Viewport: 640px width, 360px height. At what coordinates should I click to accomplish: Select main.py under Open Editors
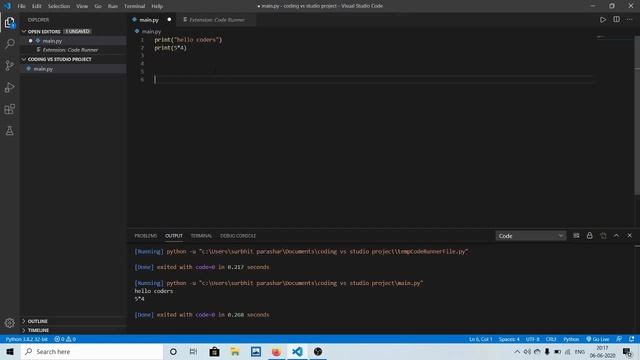point(73,41)
